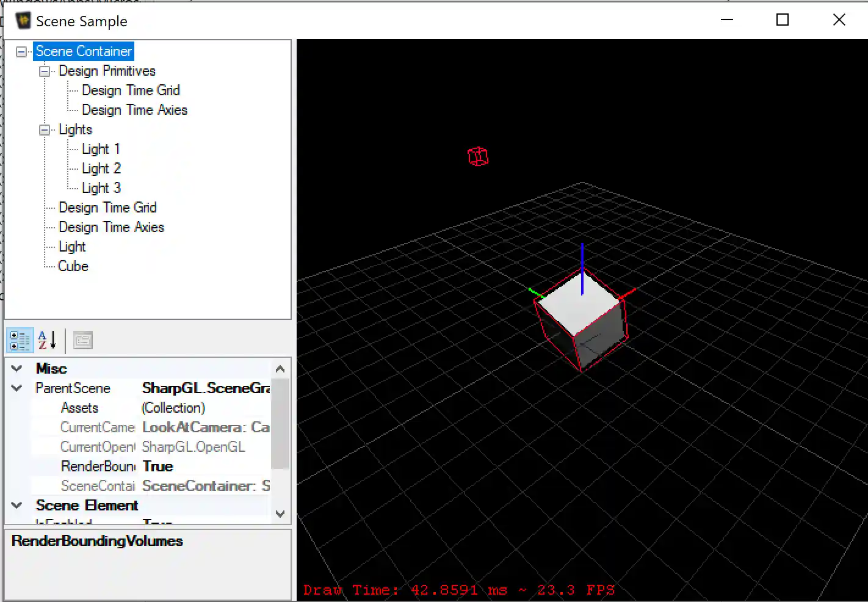This screenshot has width=868, height=602.
Task: Select Design Time Axies under Design Primitives
Action: click(134, 110)
